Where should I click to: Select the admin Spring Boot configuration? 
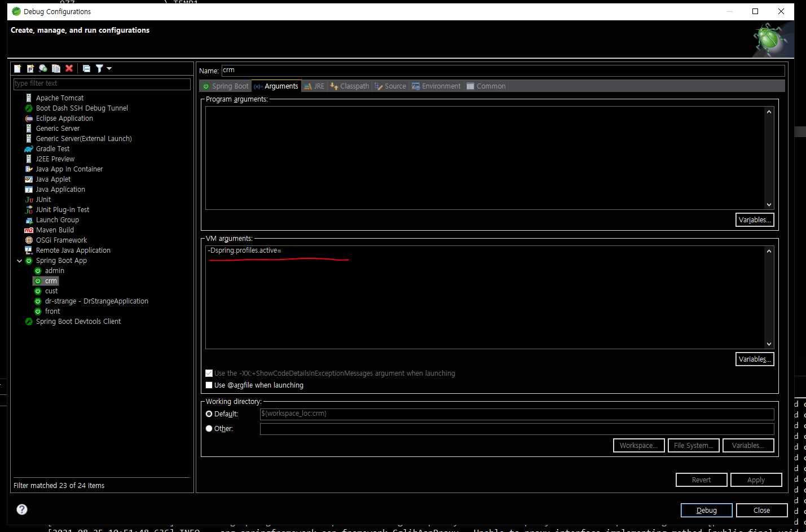[x=54, y=271]
